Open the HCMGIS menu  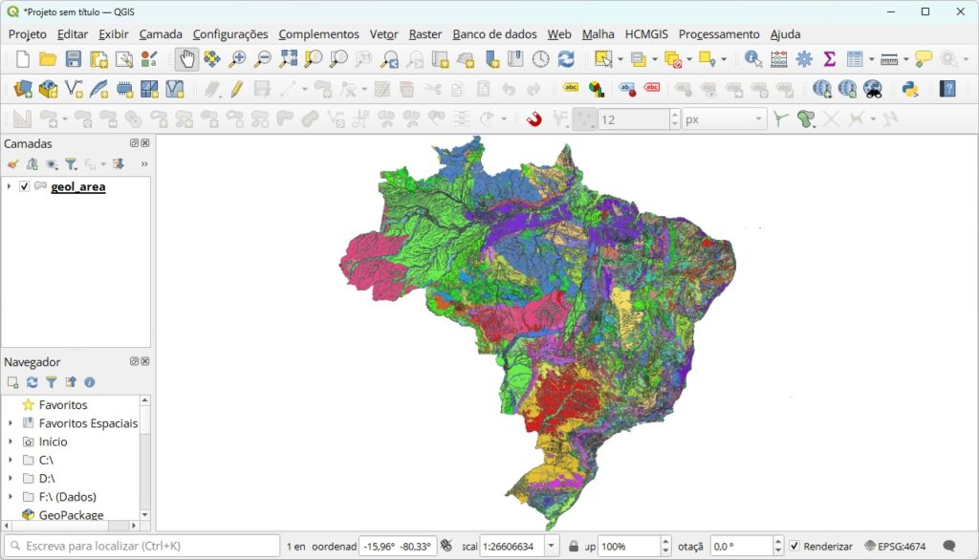pyautogui.click(x=646, y=33)
